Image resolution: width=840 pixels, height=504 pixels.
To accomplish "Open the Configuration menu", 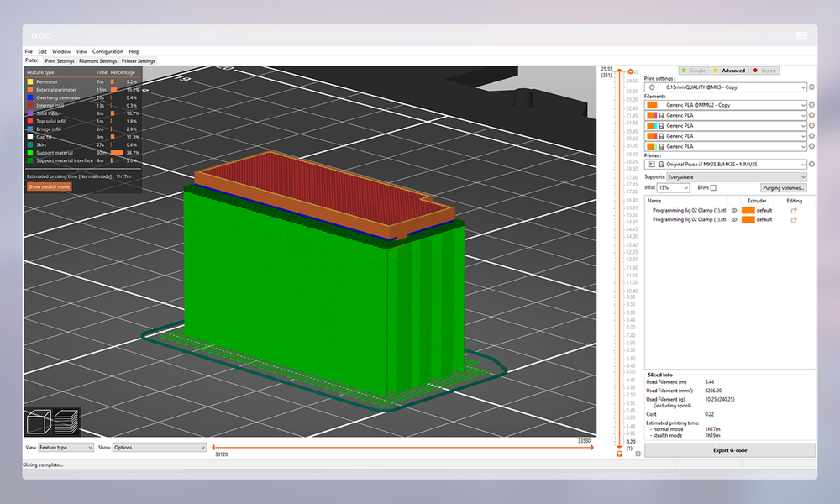I will pyautogui.click(x=108, y=51).
